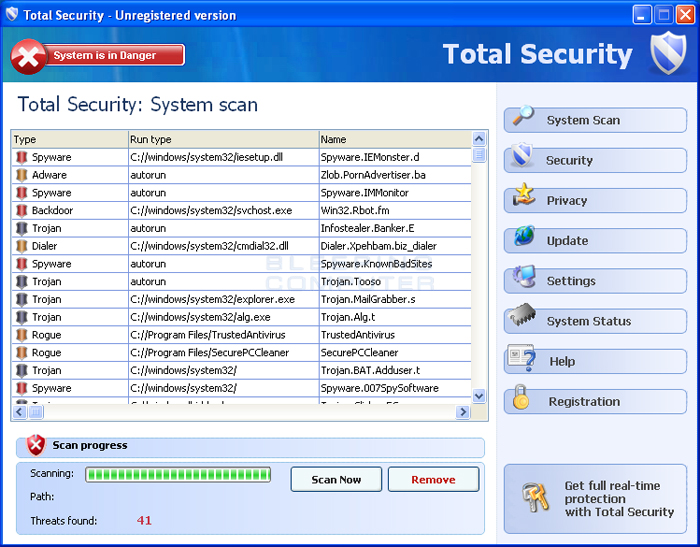Click the shield icon for SecurePCCleaner row
The height and width of the screenshot is (547, 700).
[21, 353]
